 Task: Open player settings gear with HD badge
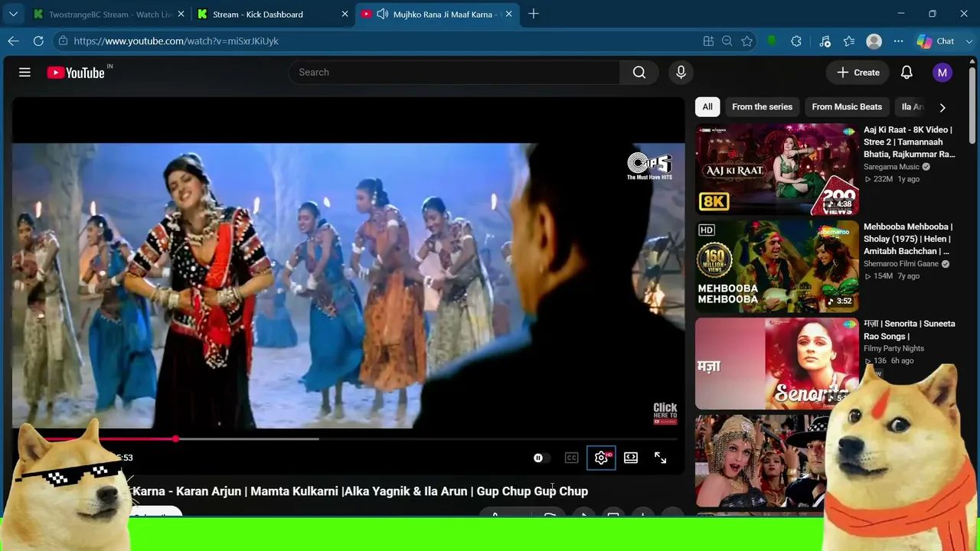point(601,458)
